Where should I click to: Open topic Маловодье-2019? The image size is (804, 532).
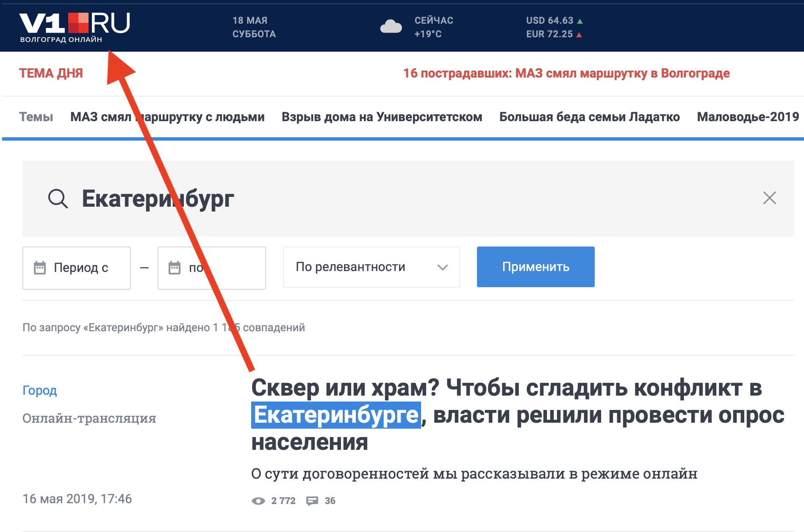coord(748,117)
